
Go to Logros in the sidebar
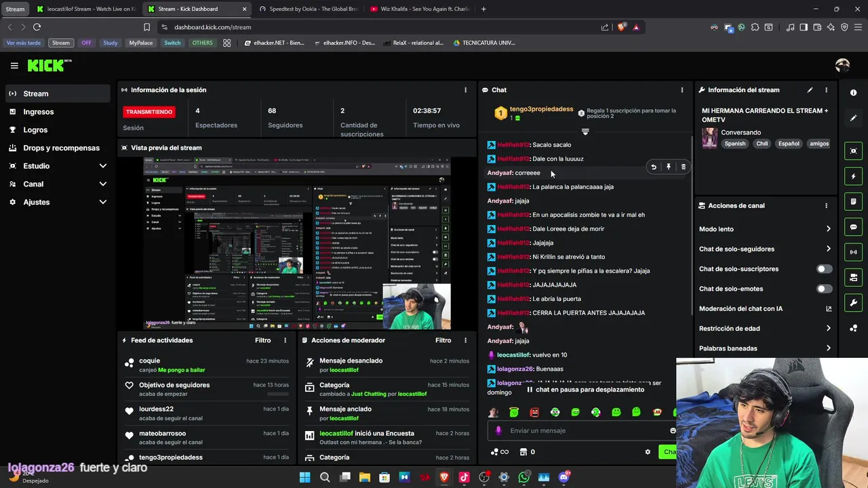point(58,130)
